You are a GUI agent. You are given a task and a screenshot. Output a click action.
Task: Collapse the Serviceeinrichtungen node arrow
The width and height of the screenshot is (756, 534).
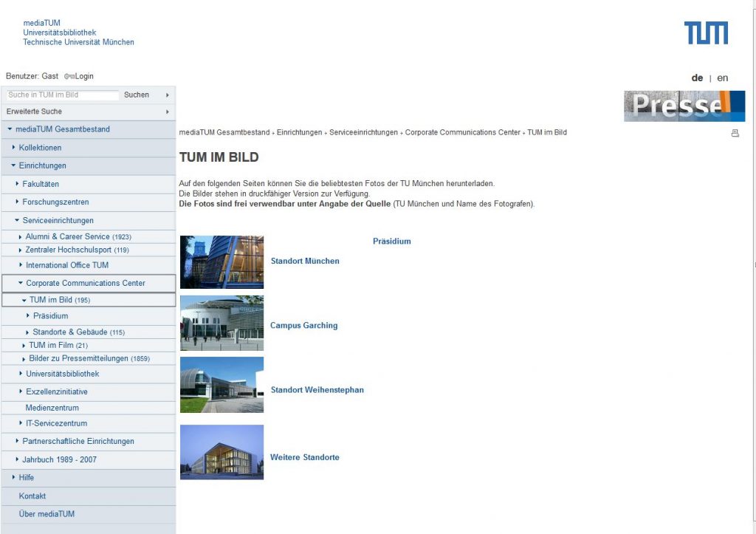point(17,220)
